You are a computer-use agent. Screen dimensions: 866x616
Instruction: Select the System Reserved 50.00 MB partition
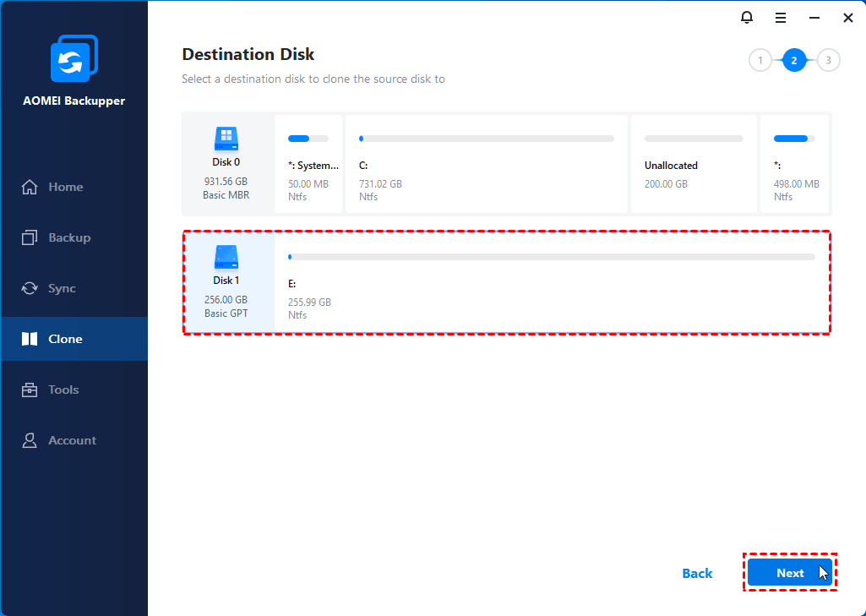click(308, 166)
